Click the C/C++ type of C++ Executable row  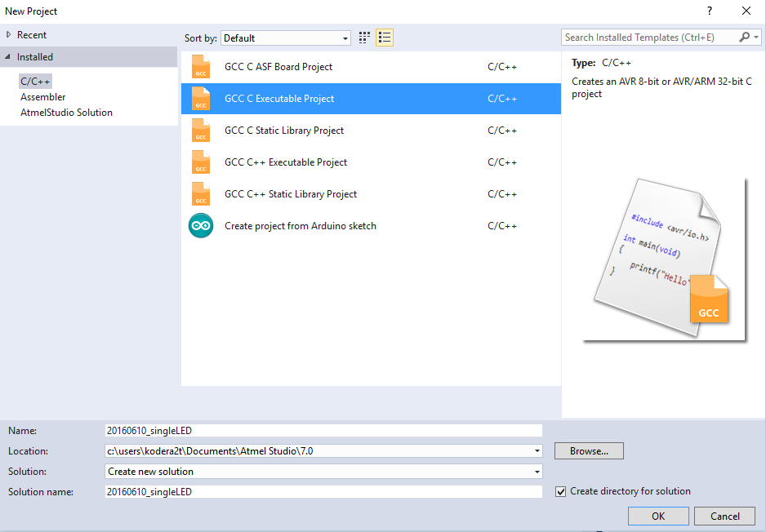click(x=501, y=162)
